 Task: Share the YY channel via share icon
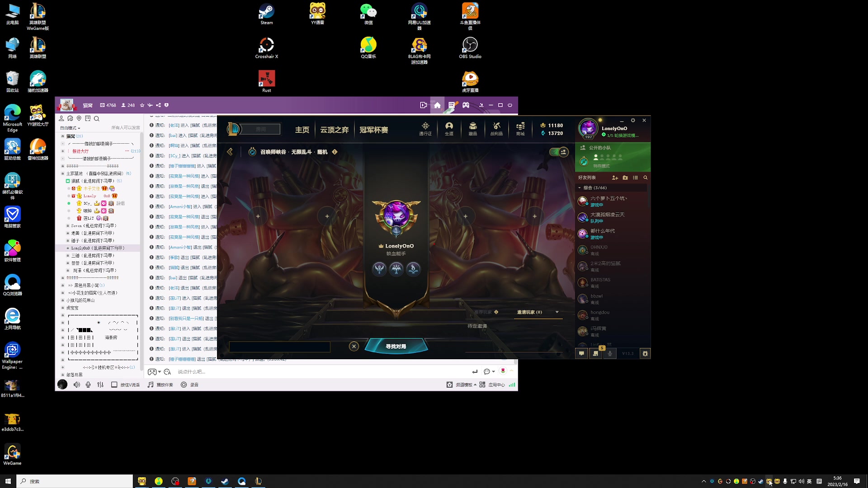[x=158, y=105]
